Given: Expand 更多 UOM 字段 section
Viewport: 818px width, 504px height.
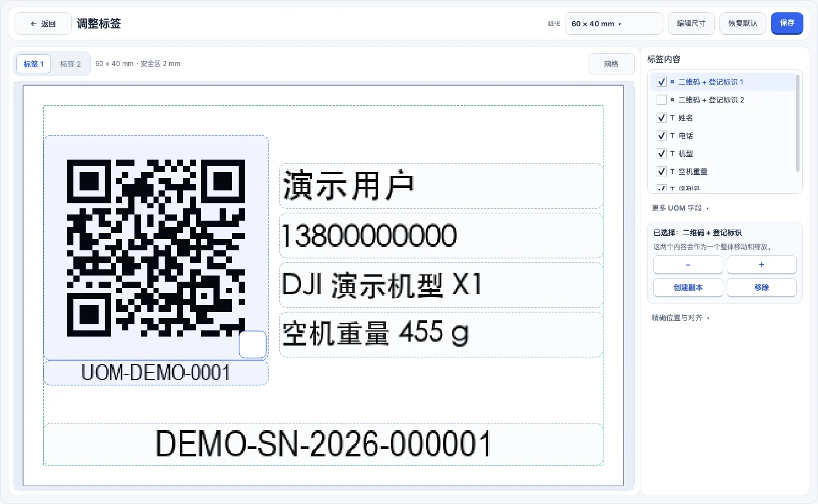Looking at the screenshot, I should coord(680,208).
